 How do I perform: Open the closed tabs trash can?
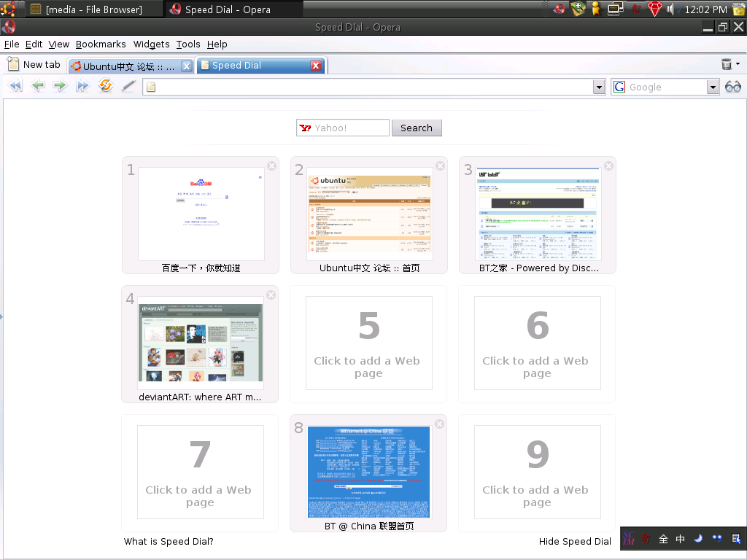(x=727, y=64)
